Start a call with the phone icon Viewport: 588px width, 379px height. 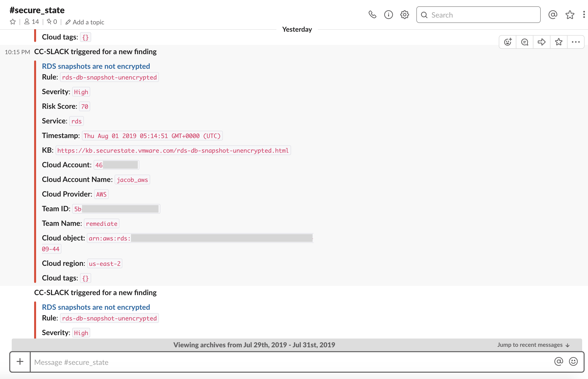(372, 15)
